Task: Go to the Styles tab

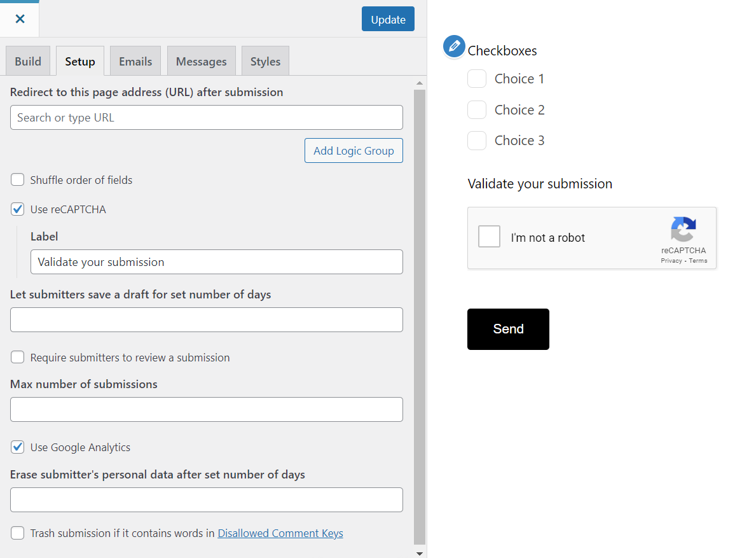Action: (265, 62)
